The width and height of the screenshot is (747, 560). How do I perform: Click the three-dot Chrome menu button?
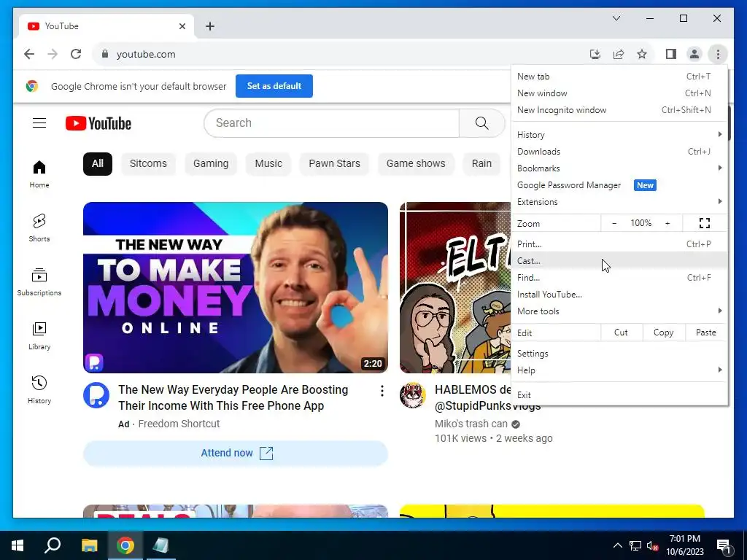(718, 54)
